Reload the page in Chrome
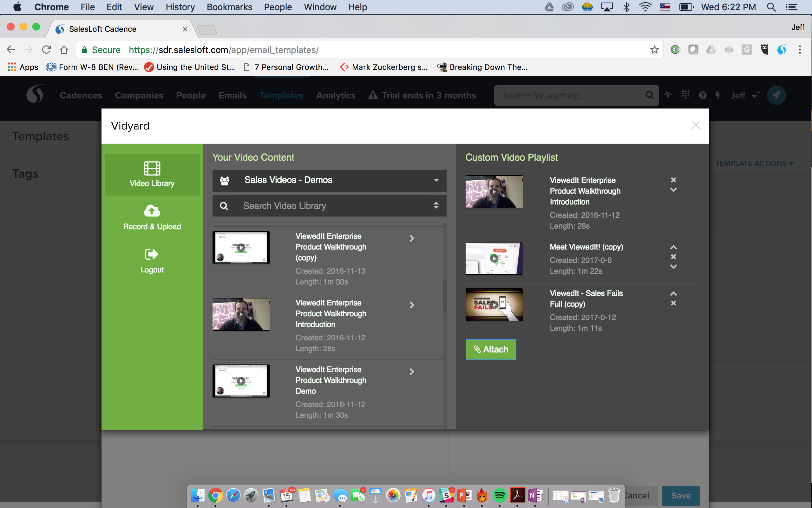This screenshot has height=508, width=812. [46, 50]
